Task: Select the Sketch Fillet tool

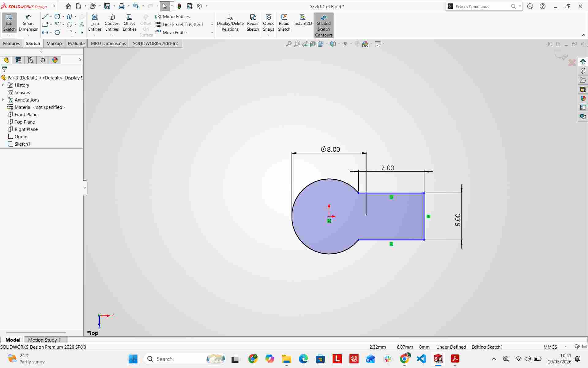Action: [70, 33]
